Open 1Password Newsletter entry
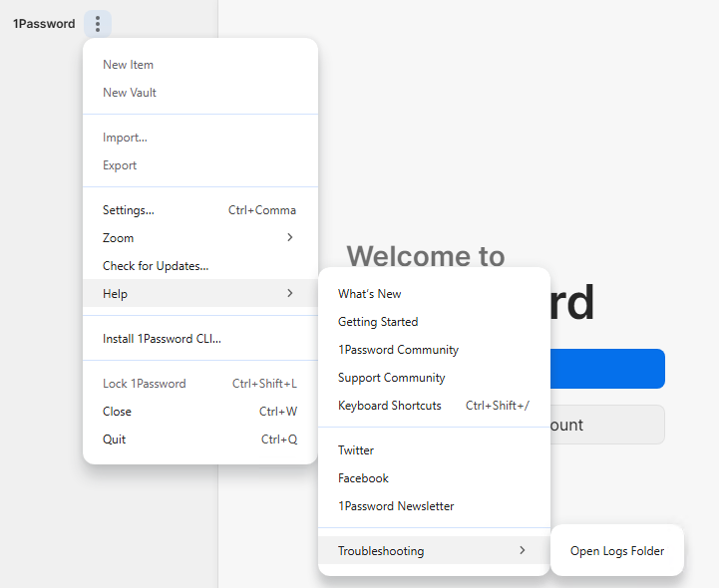This screenshot has width=719, height=588. 434,506
